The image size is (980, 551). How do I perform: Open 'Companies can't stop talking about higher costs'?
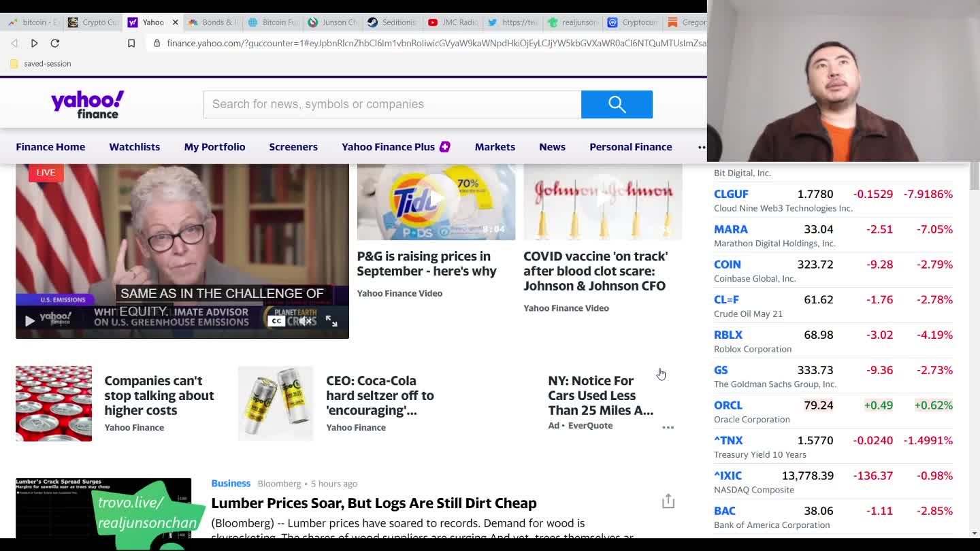tap(159, 395)
